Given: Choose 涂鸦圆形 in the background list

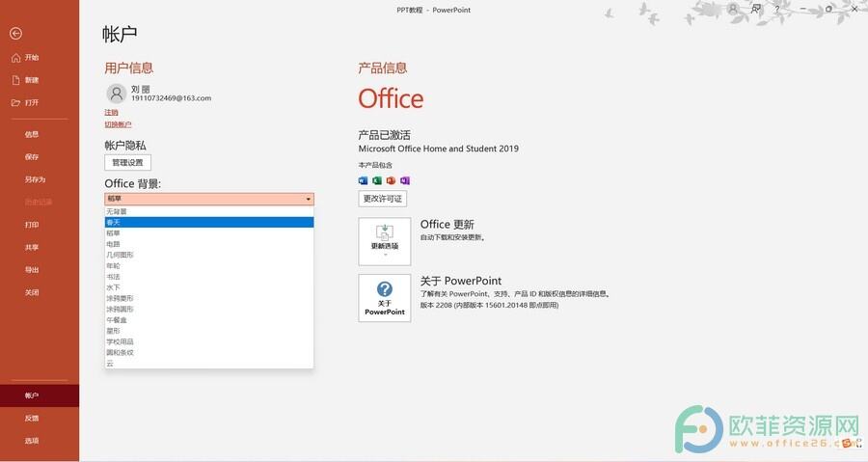Looking at the screenshot, I should pyautogui.click(x=209, y=310).
